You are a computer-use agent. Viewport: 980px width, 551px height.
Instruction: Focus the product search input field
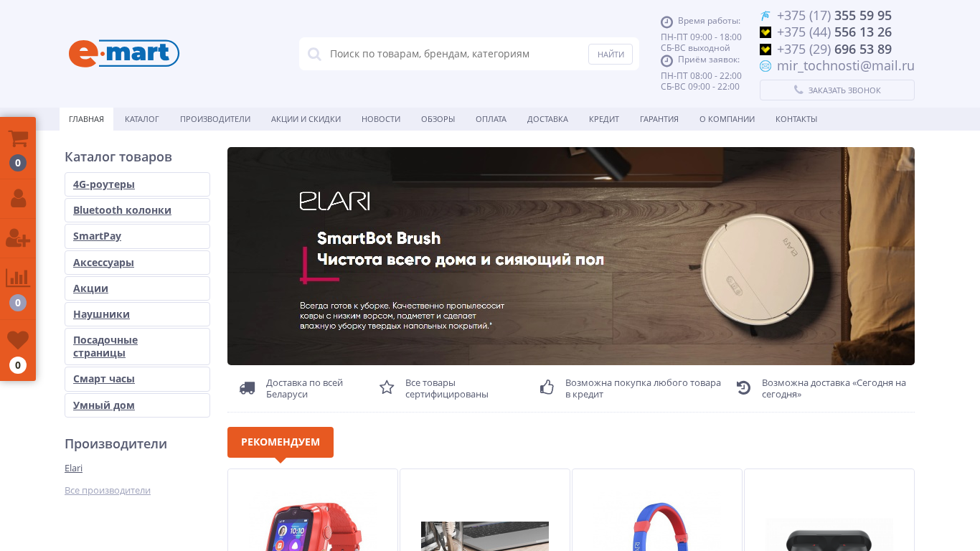coord(455,54)
